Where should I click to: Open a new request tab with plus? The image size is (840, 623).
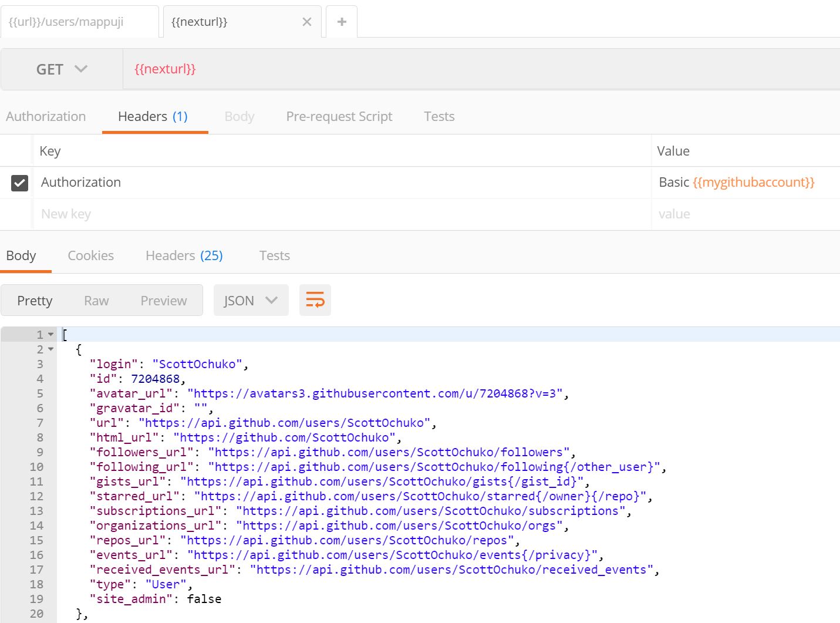[342, 22]
